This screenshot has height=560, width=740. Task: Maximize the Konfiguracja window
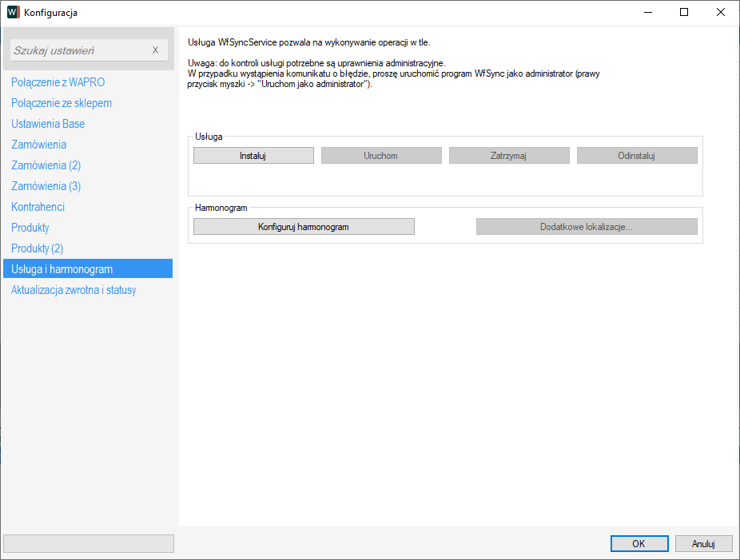[x=684, y=12]
